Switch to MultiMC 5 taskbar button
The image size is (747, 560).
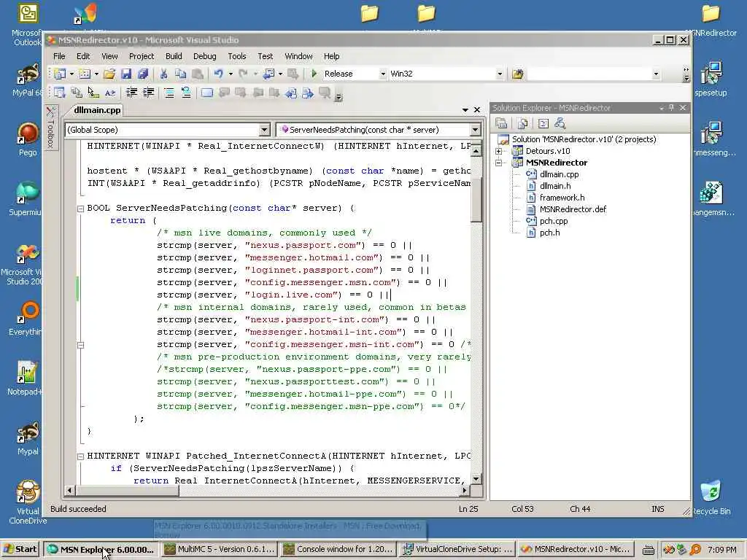click(x=219, y=549)
